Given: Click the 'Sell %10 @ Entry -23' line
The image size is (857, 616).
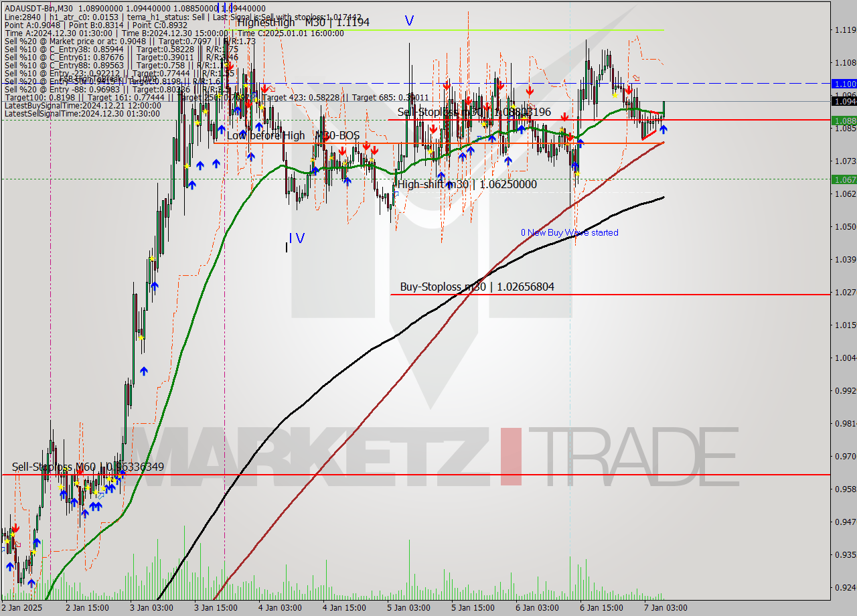Looking at the screenshot, I should click(x=119, y=74).
